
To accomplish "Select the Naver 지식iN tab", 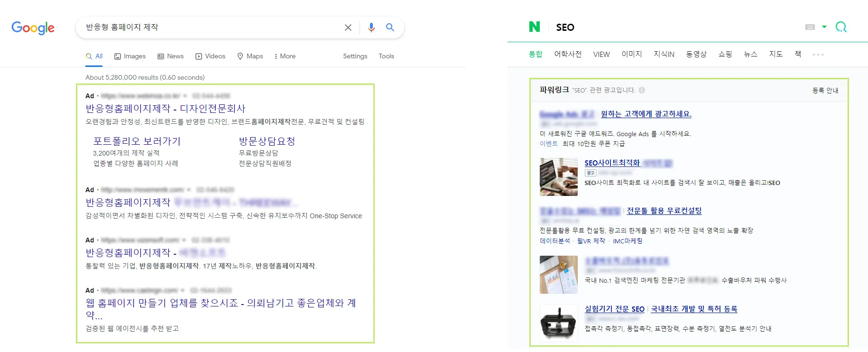I will (664, 54).
